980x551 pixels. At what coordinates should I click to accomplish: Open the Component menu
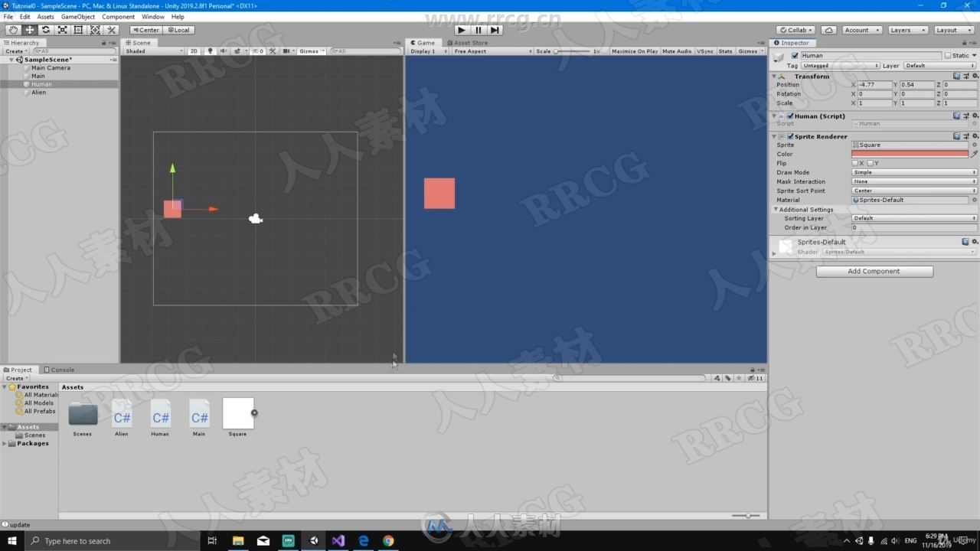click(119, 17)
